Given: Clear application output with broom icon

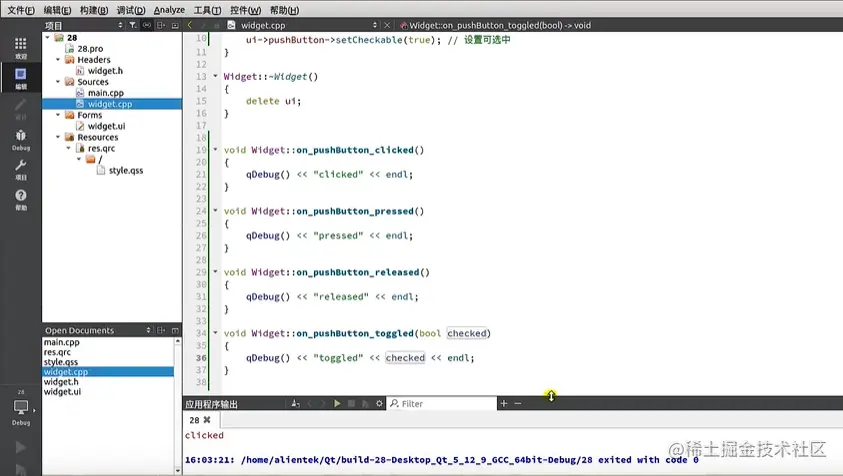Looking at the screenshot, I should pos(295,403).
